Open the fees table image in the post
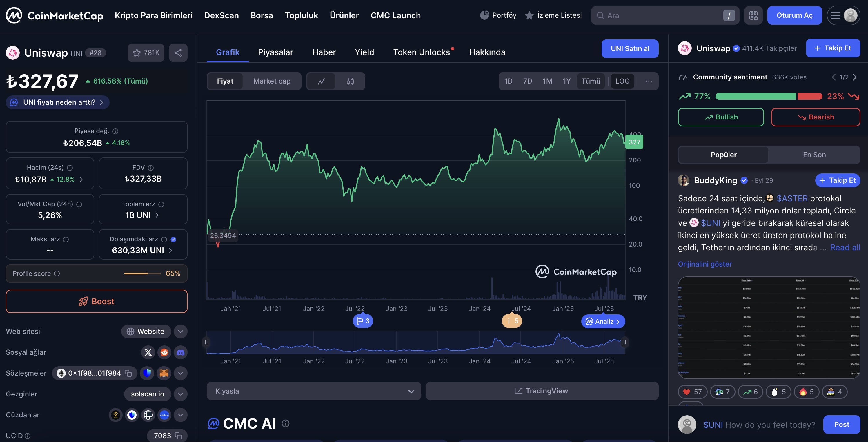 (769, 327)
